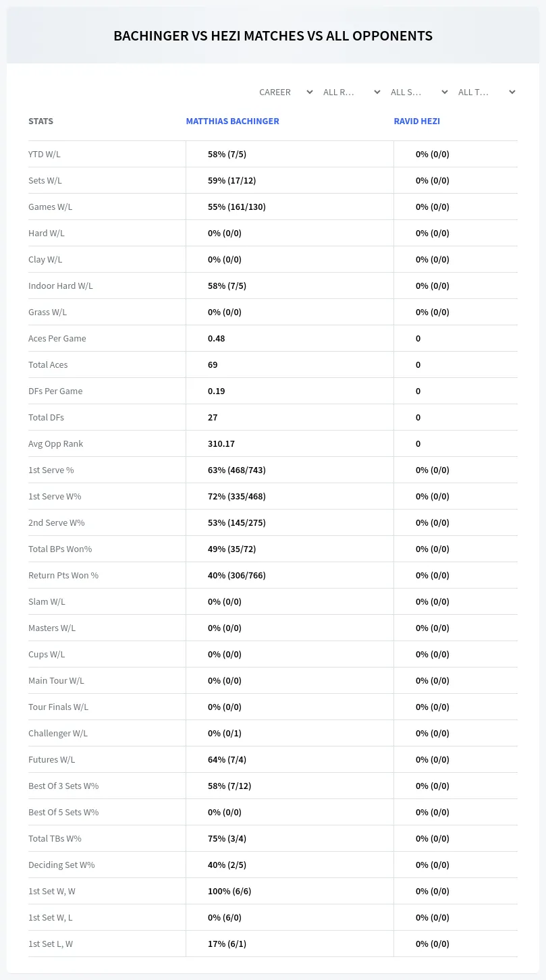Select the 1st Serve % stat label

pyautogui.click(x=51, y=470)
